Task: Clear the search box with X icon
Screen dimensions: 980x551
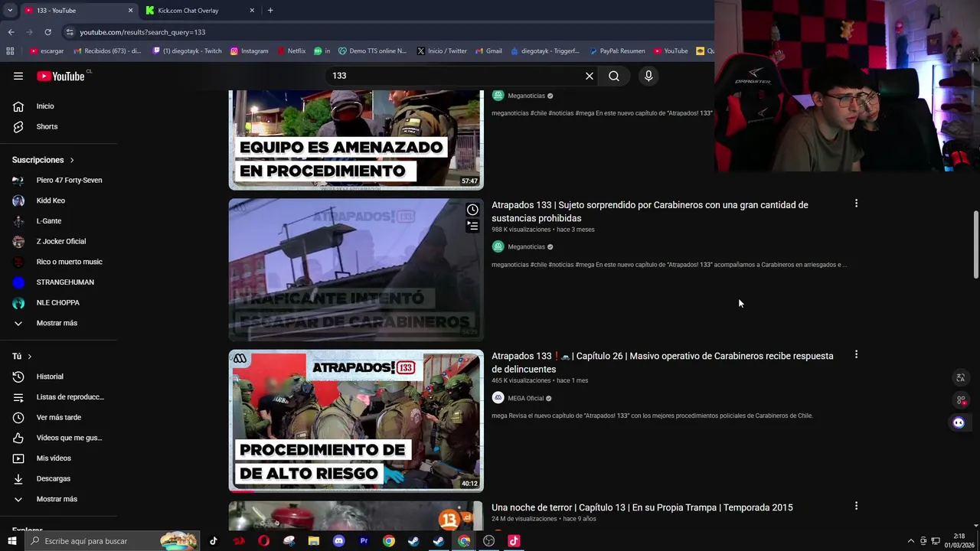Action: tap(590, 76)
